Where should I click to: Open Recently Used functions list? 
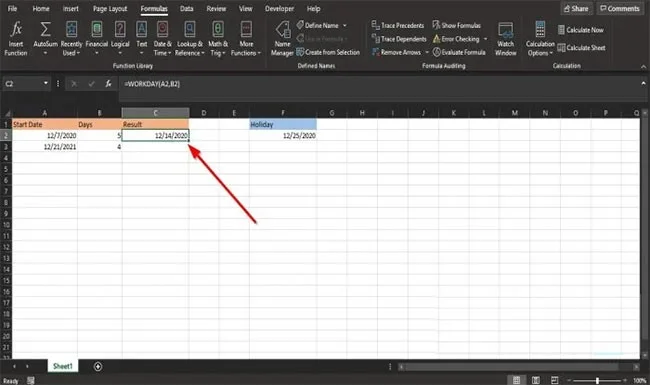71,39
